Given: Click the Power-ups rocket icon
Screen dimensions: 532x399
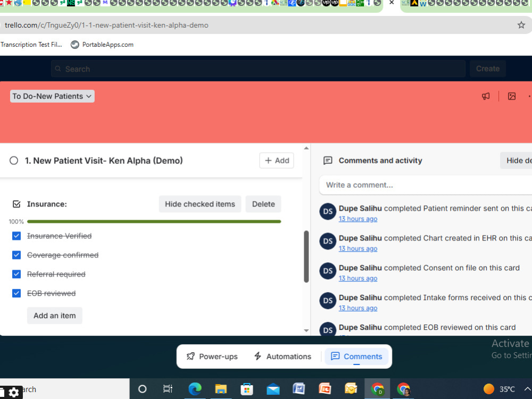Looking at the screenshot, I should [190, 356].
